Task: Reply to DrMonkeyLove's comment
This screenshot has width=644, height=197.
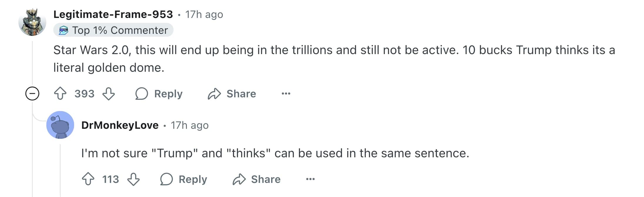Action: coord(184,179)
